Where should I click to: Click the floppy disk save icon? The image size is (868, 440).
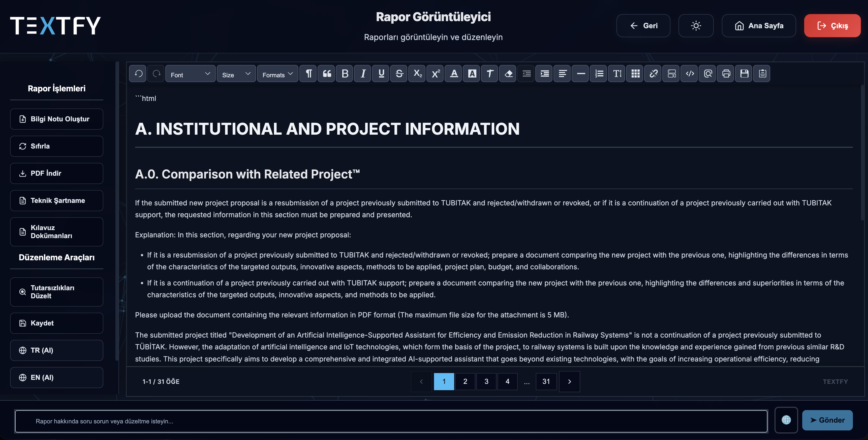[x=744, y=74]
